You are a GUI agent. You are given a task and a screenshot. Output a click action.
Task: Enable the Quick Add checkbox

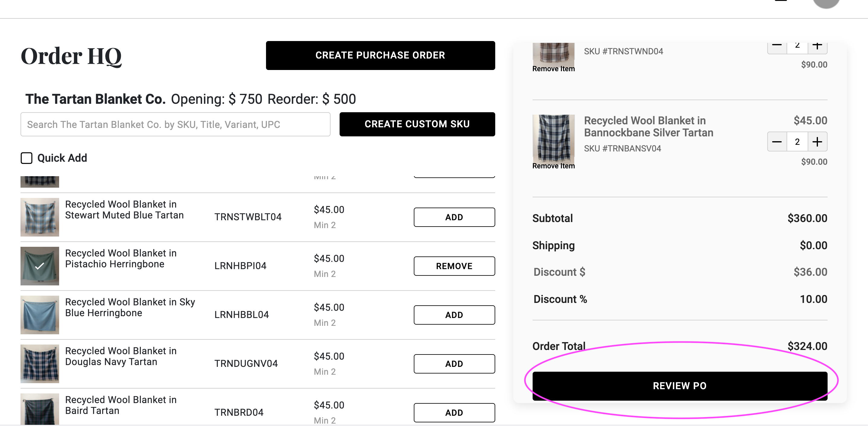(27, 158)
